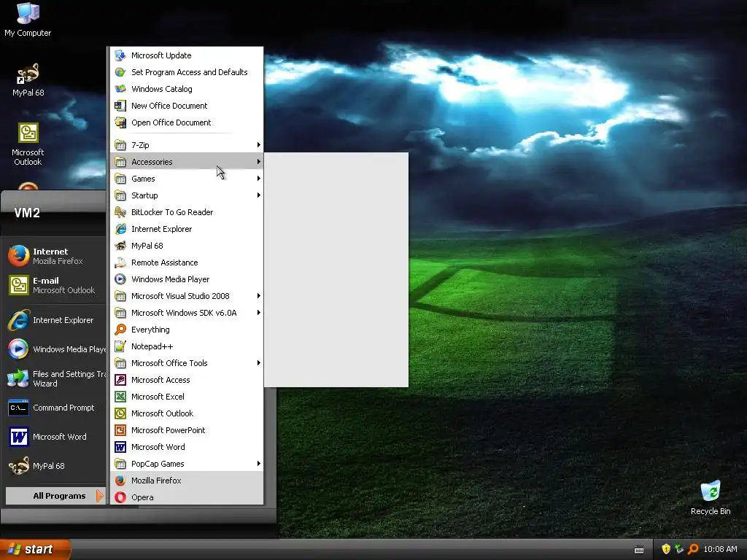Launch Microsoft Word from Start menu recent list
Screen dimensions: 747x560
(55, 437)
